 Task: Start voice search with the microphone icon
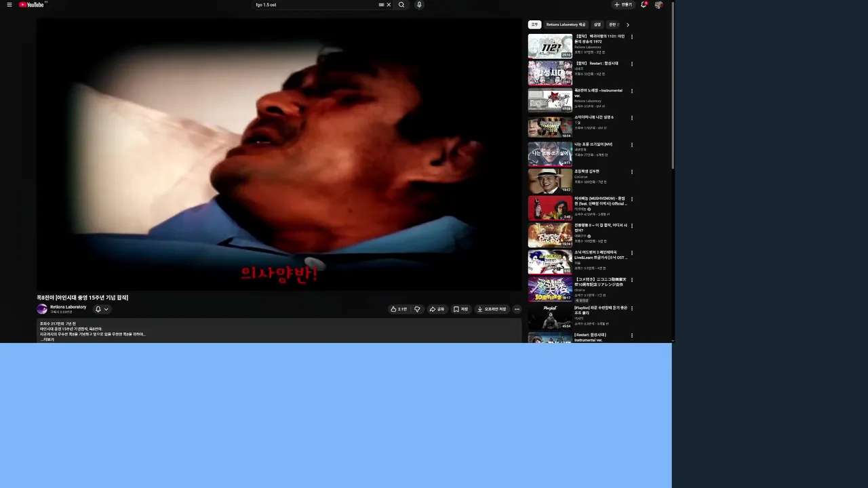(419, 5)
